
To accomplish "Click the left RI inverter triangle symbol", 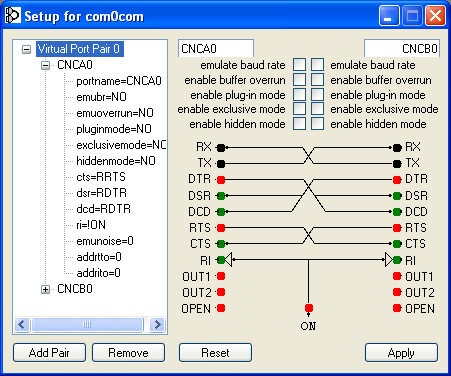I will click(229, 260).
